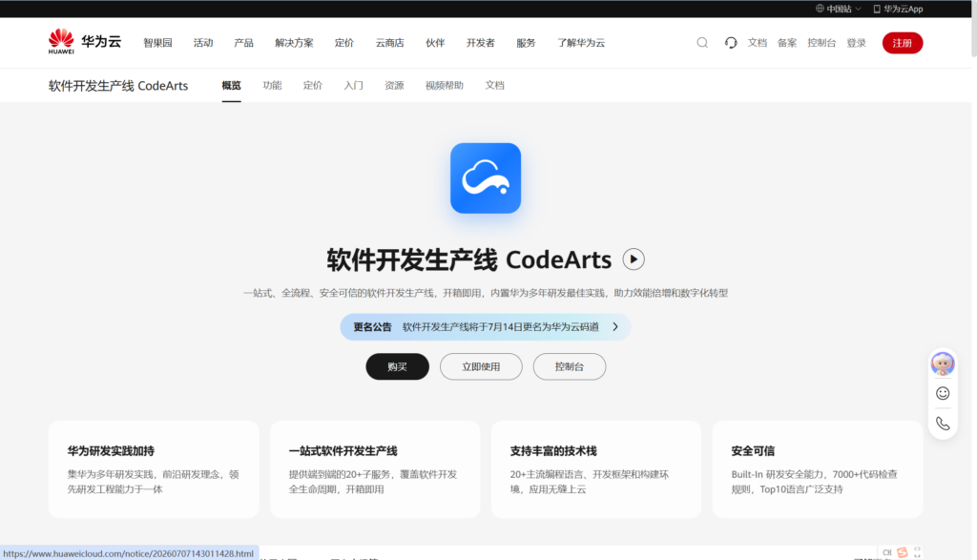Image resolution: width=977 pixels, height=560 pixels.
Task: Click the Sogou input method icon
Action: [903, 552]
